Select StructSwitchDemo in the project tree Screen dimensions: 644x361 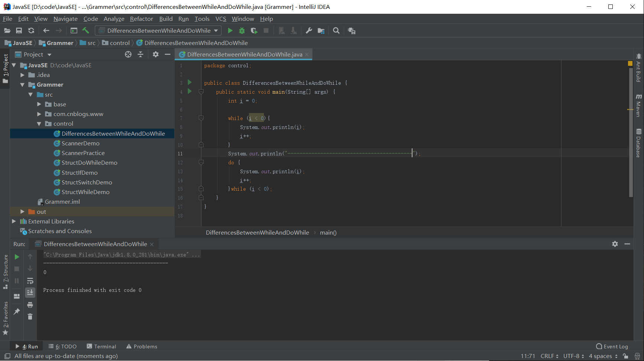coord(87,182)
